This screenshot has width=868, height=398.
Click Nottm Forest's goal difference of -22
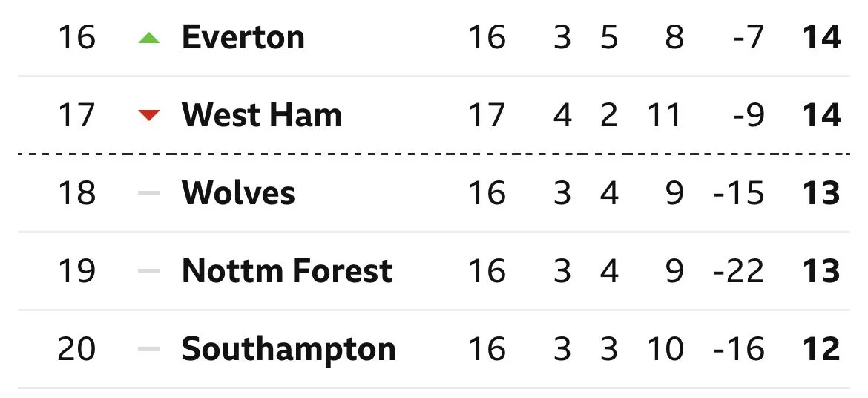(x=738, y=271)
